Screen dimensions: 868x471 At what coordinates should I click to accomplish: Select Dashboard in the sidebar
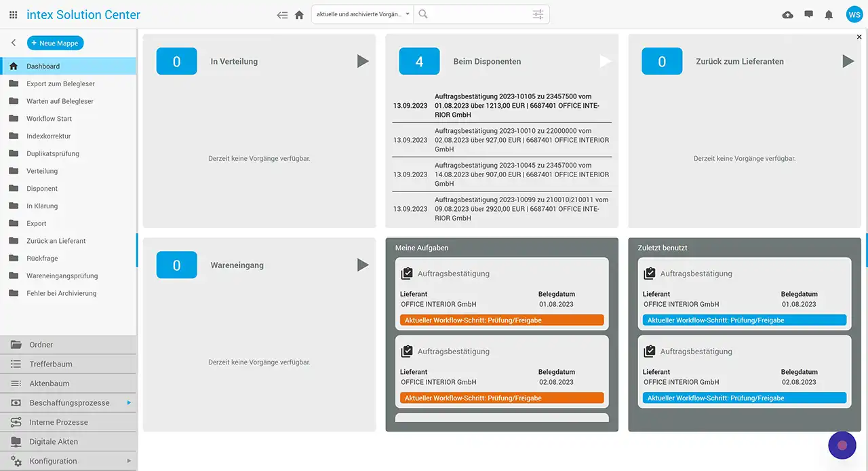[43, 66]
